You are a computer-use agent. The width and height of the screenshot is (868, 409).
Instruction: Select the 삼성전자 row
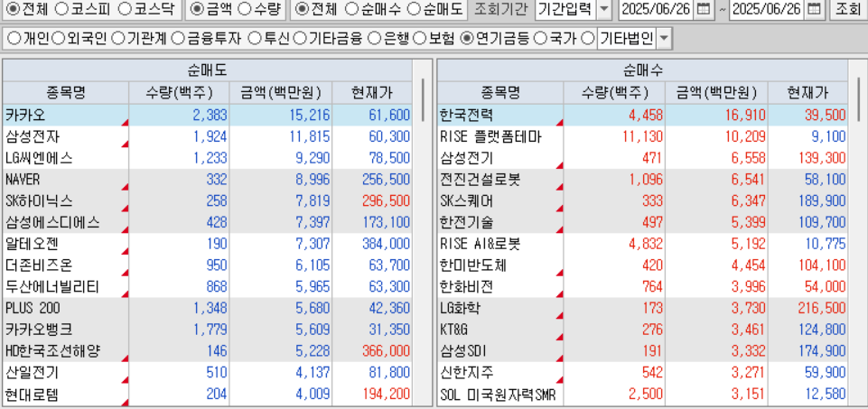pos(208,136)
